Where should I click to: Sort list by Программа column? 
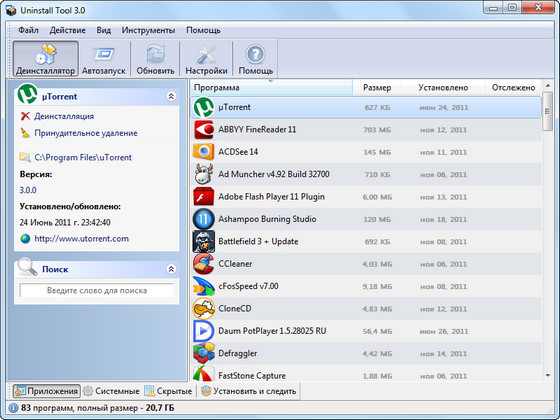pyautogui.click(x=271, y=88)
